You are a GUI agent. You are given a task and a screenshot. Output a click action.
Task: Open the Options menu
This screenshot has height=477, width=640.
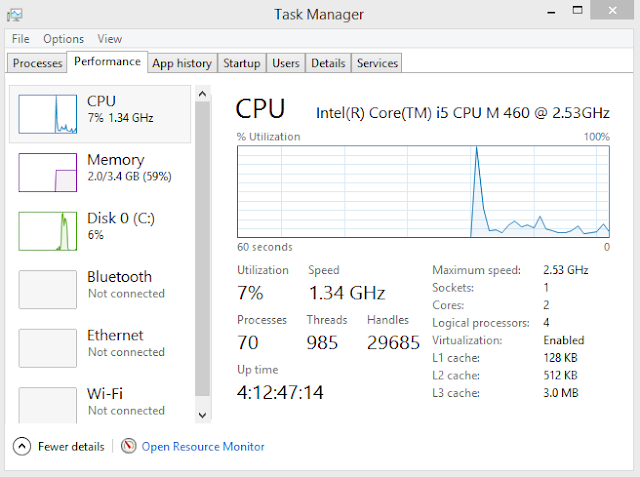63,39
